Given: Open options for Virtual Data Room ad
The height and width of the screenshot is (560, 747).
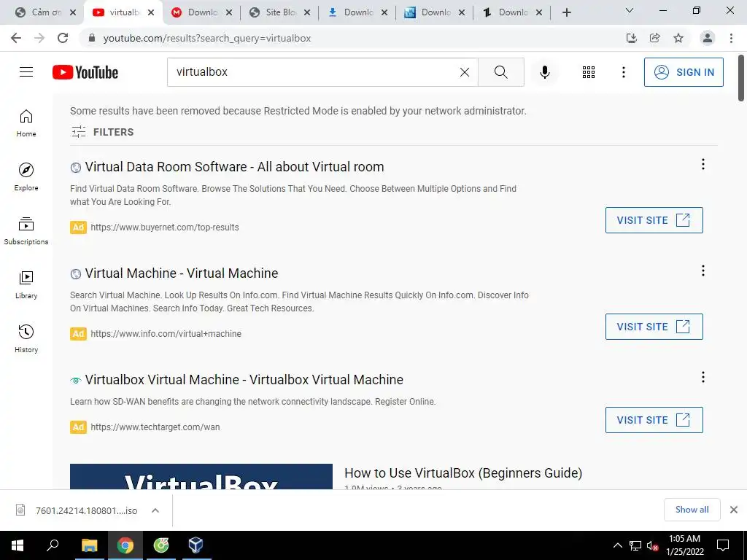Looking at the screenshot, I should 703,164.
